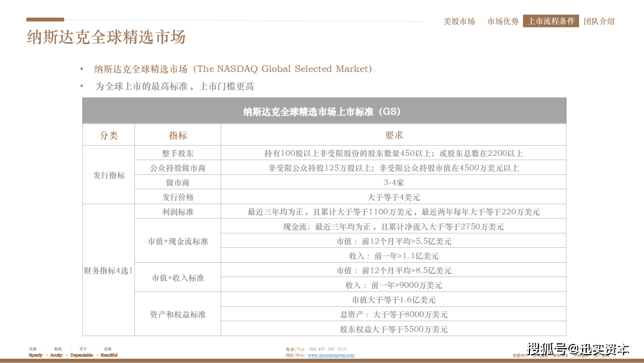
Task: Click the requirement about 股东数量450以上
Action: click(394, 153)
